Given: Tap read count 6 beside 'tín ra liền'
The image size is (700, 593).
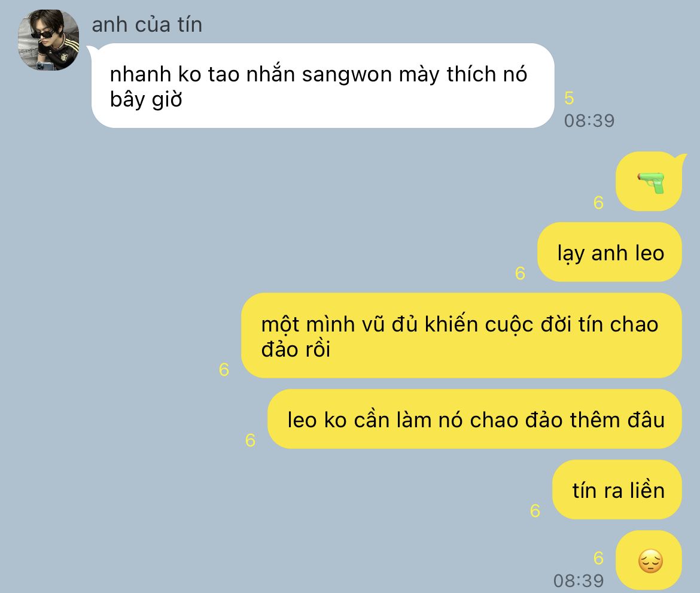Looking at the screenshot, I should (x=535, y=511).
